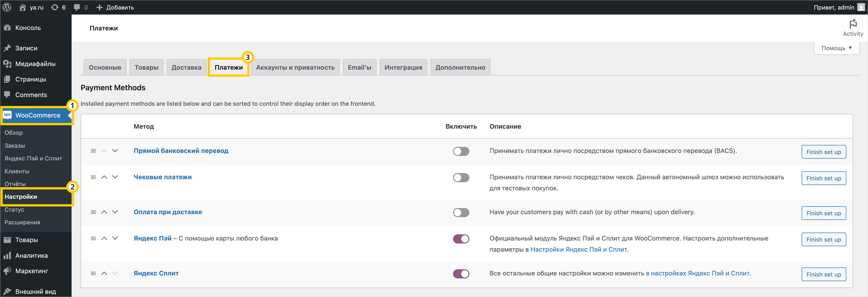This screenshot has width=868, height=297.
Task: Open the Настройки Яндекс Пэй и Сплит link
Action: (x=579, y=249)
